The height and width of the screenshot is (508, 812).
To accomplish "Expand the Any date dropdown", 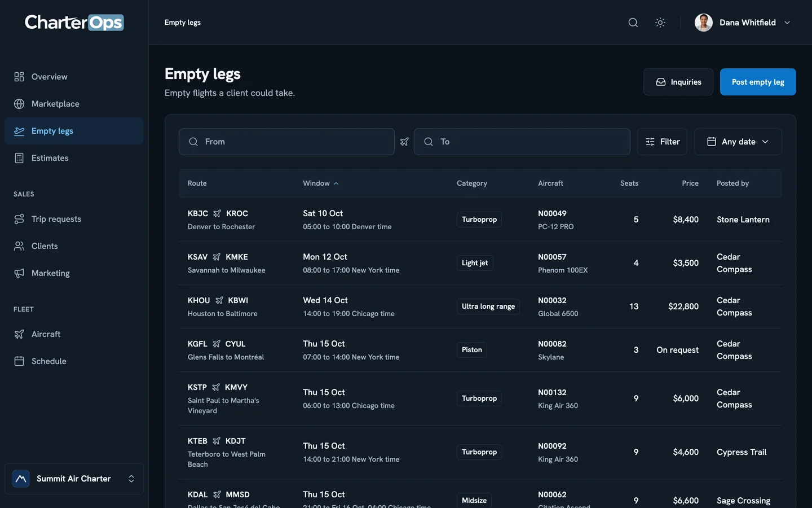I will pos(738,142).
